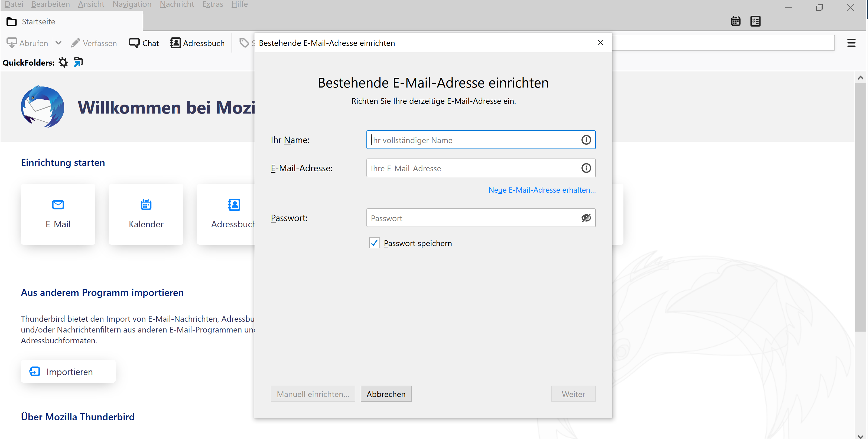Click the Abbrechen button
The image size is (868, 439).
[386, 394]
